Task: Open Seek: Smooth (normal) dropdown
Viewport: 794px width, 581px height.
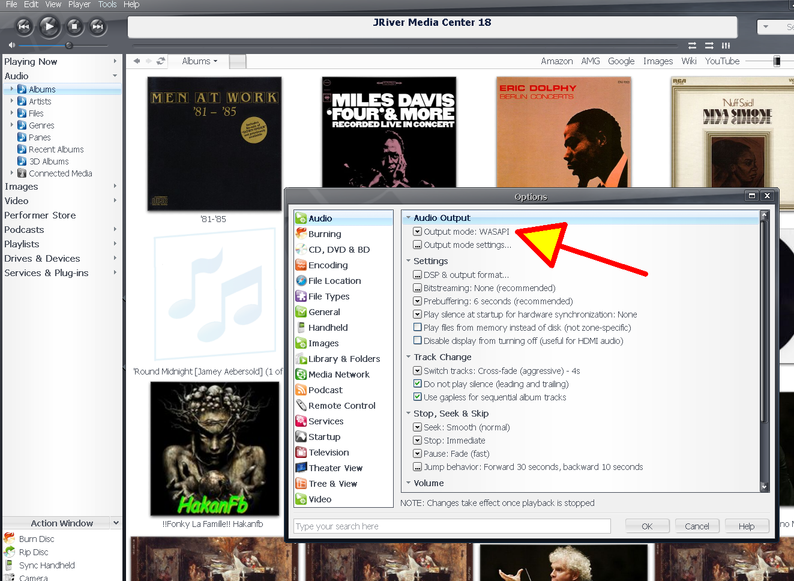Action: [417, 428]
